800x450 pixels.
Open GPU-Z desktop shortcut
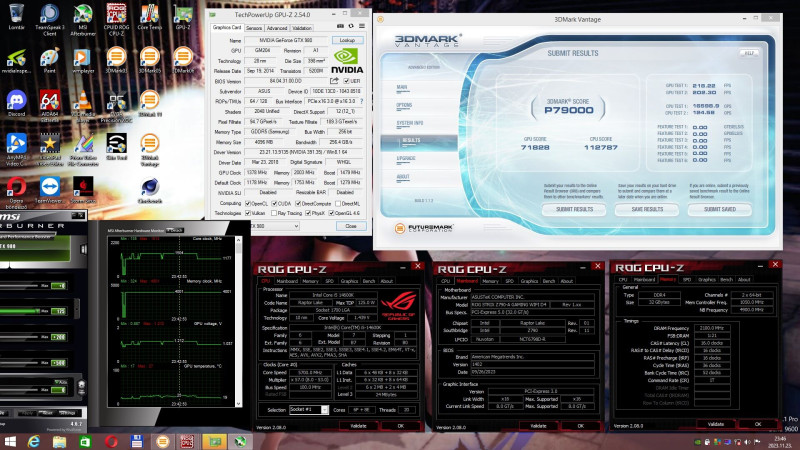coord(183,16)
